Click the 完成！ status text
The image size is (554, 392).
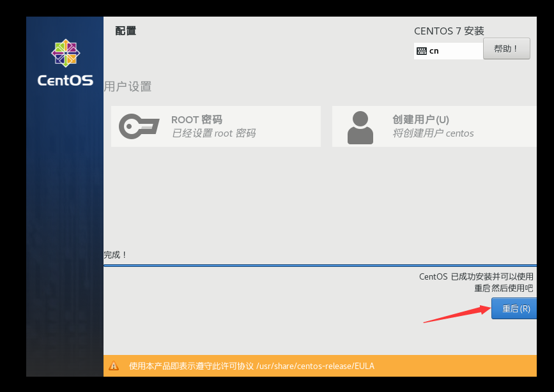115,255
